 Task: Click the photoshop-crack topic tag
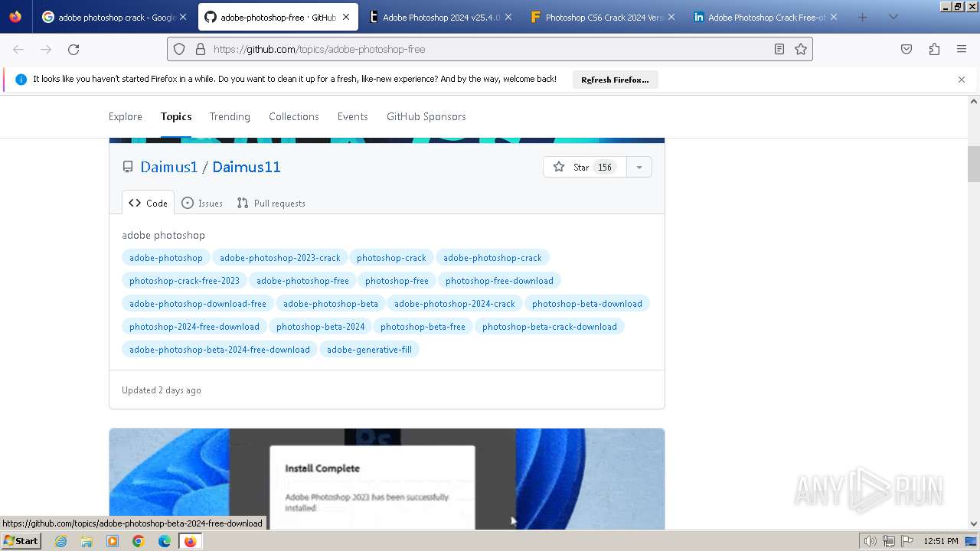click(391, 258)
